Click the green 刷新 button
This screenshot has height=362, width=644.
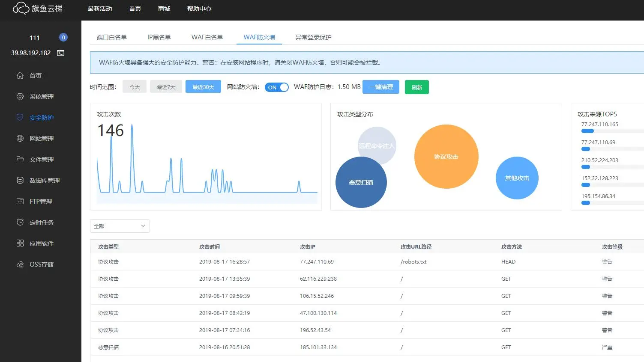tap(417, 87)
